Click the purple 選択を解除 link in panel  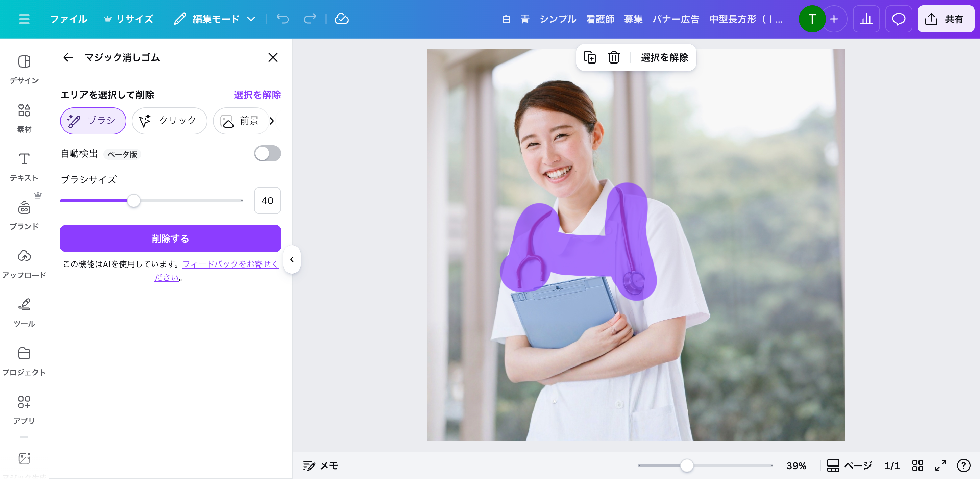pyautogui.click(x=257, y=95)
